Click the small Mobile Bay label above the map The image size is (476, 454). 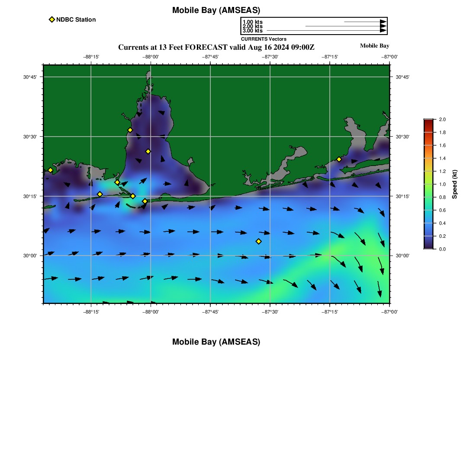374,46
